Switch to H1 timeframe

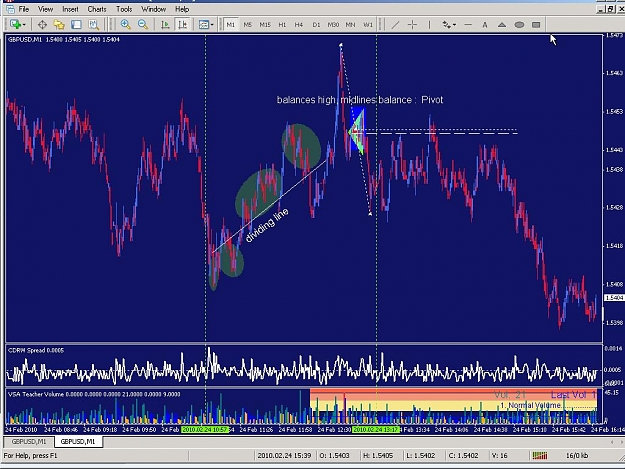coord(282,25)
